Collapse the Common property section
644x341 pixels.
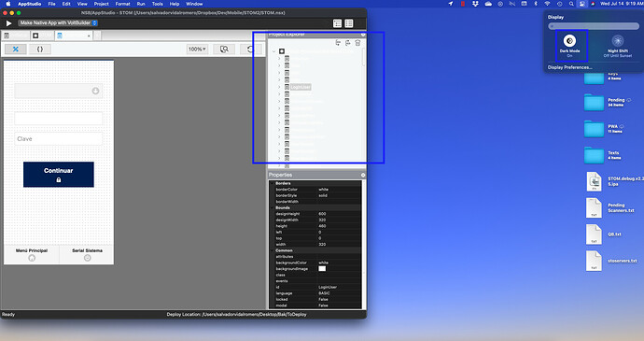273,250
